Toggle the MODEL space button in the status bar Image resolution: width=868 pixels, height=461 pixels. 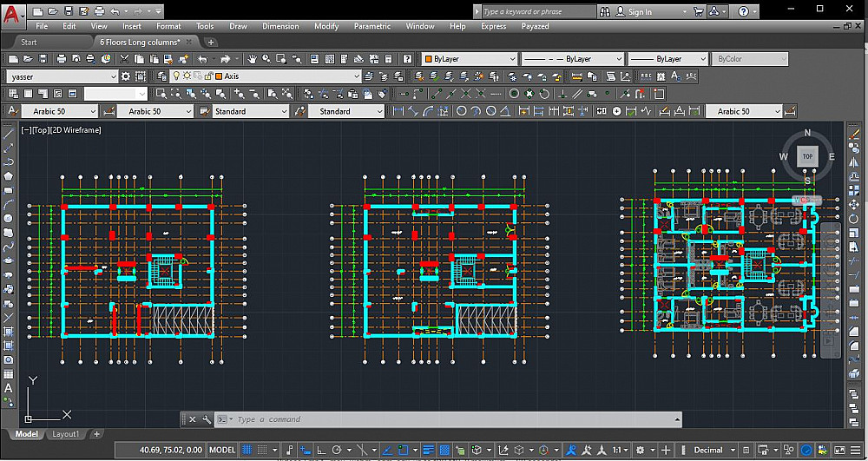click(x=223, y=451)
